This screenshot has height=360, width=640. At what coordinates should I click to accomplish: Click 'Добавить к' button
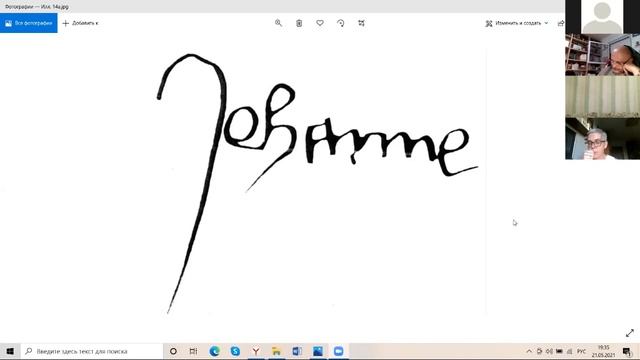tap(80, 23)
